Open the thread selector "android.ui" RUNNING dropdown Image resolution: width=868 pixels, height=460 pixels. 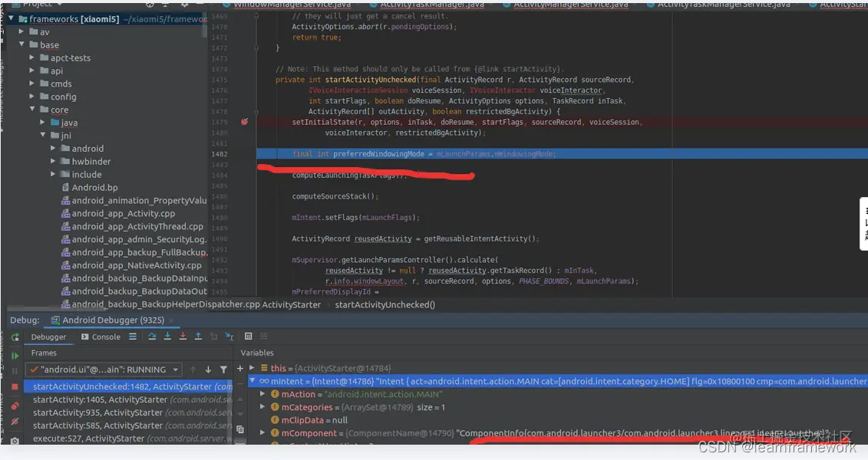[x=104, y=370]
